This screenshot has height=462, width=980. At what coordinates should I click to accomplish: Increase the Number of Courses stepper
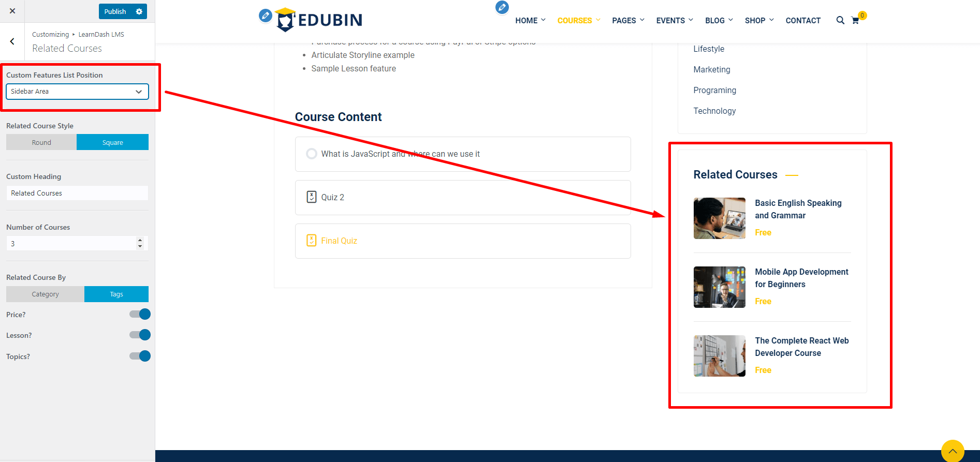[140, 240]
